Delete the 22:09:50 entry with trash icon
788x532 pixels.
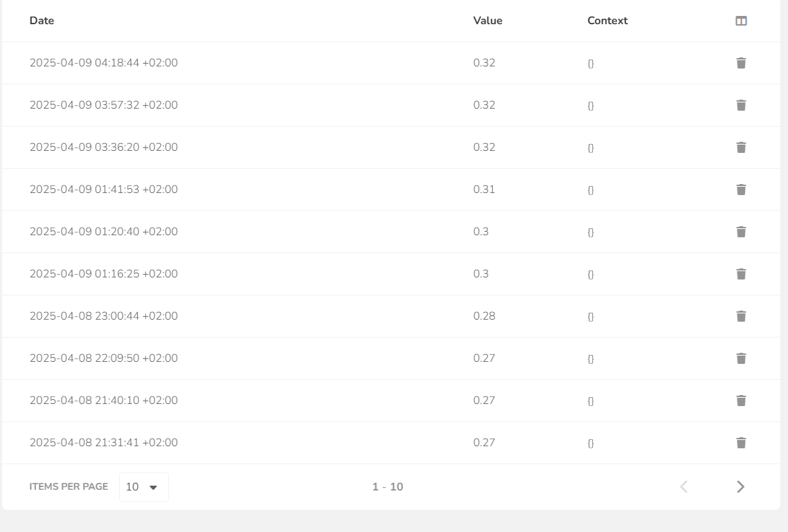click(741, 358)
